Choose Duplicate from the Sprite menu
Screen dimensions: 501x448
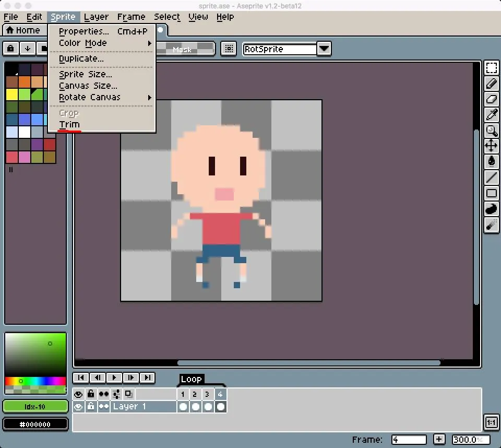[x=102, y=58]
